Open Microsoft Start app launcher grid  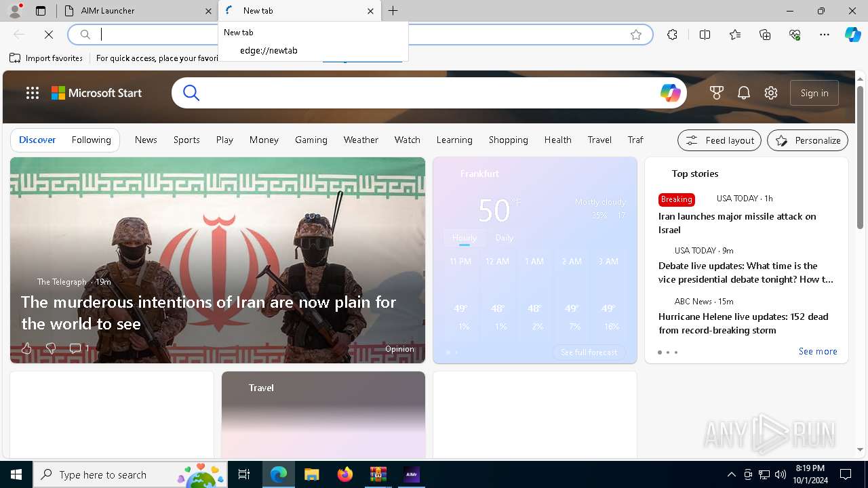(x=33, y=93)
